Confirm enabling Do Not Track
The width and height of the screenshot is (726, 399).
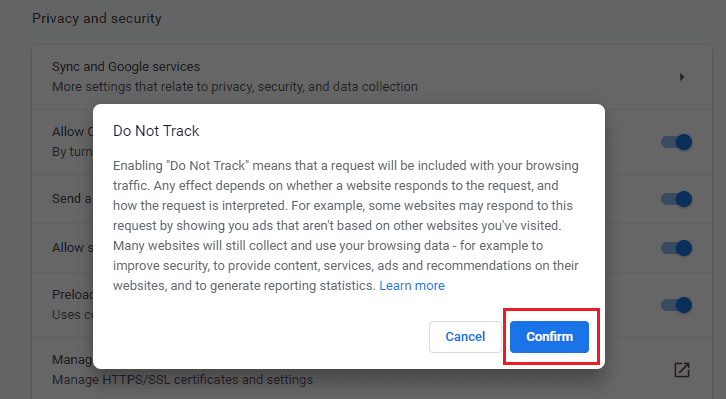(x=549, y=337)
